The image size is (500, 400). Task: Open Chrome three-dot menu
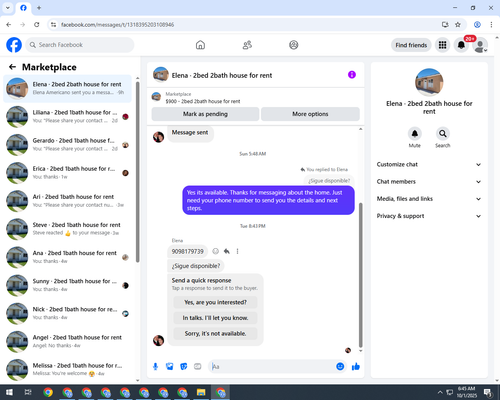click(x=491, y=25)
